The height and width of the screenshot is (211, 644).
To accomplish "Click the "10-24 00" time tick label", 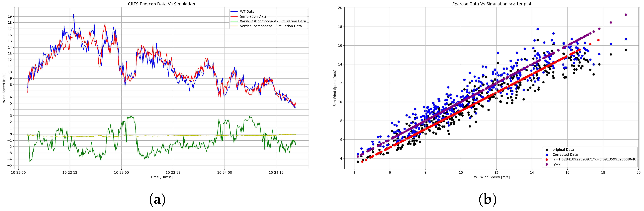I will pos(225,172).
